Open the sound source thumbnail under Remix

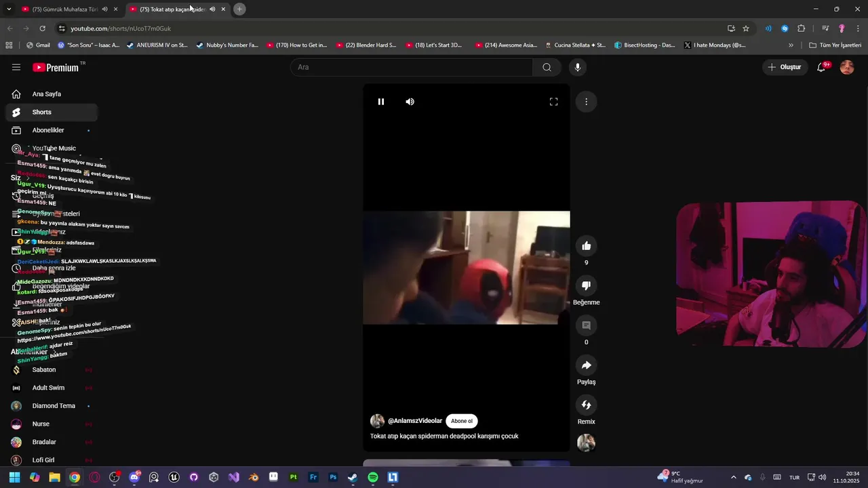[x=587, y=443]
